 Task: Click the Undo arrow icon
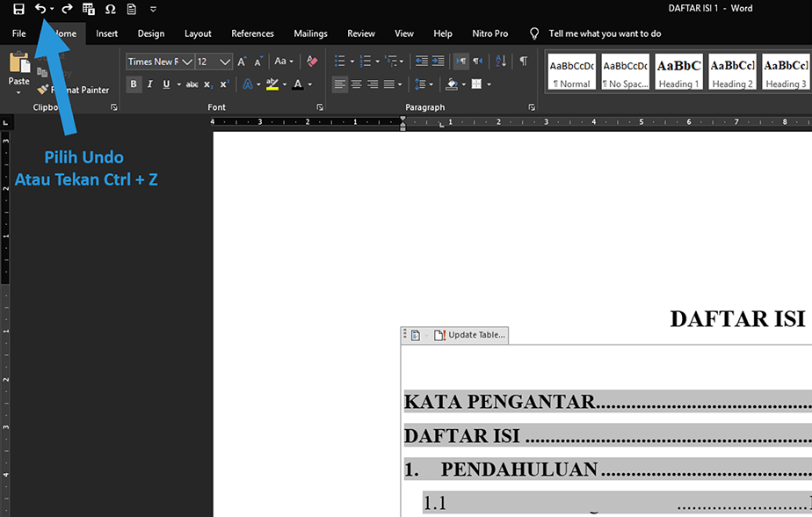coord(40,9)
